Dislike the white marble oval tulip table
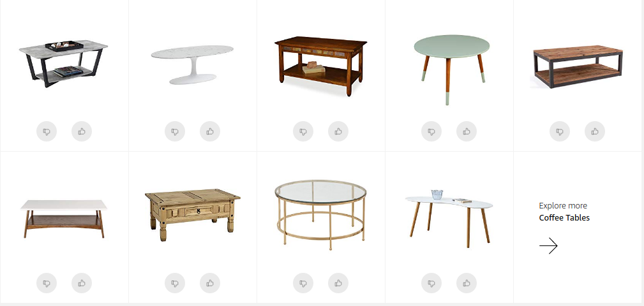This screenshot has width=644, height=306. [x=175, y=131]
